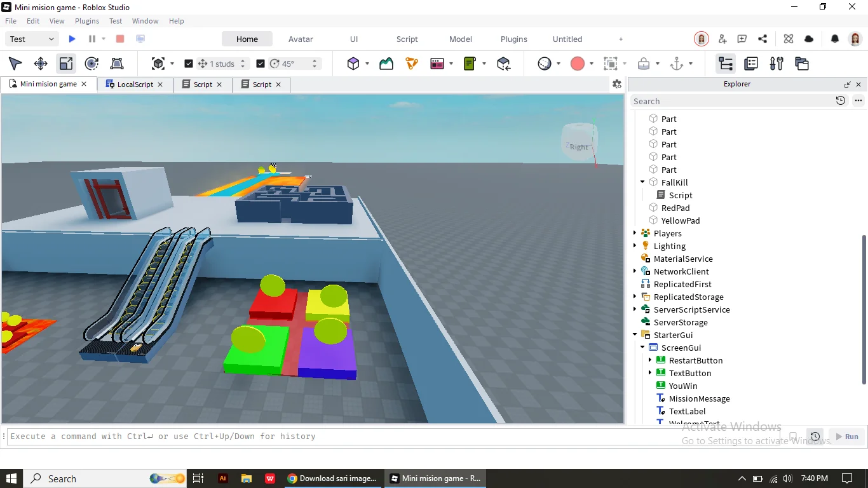Screen dimensions: 868x488
Task: Open explorer history filter icon
Action: click(841, 100)
